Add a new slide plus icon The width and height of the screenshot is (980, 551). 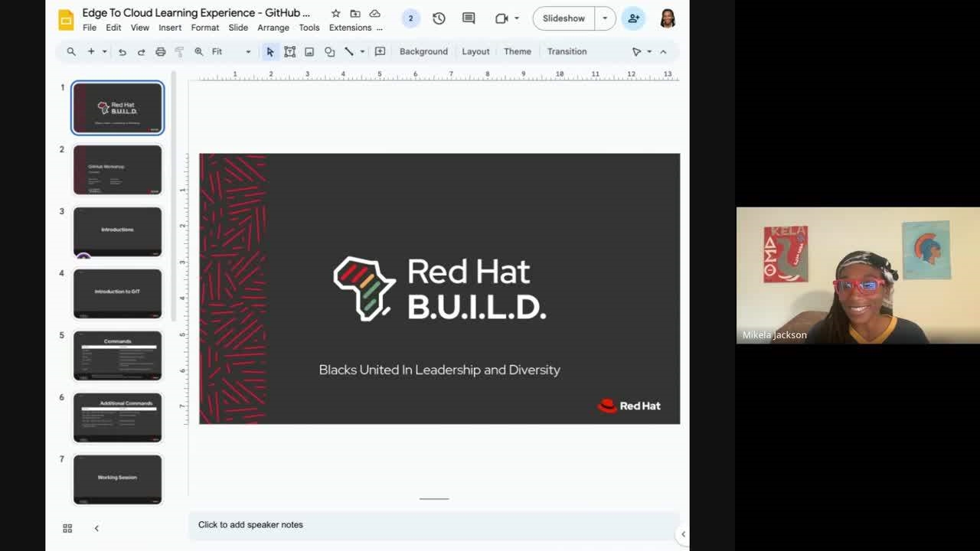click(91, 51)
